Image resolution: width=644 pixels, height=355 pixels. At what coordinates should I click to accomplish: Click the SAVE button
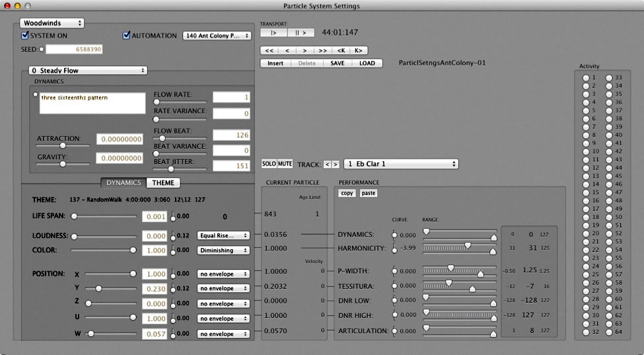pyautogui.click(x=338, y=63)
